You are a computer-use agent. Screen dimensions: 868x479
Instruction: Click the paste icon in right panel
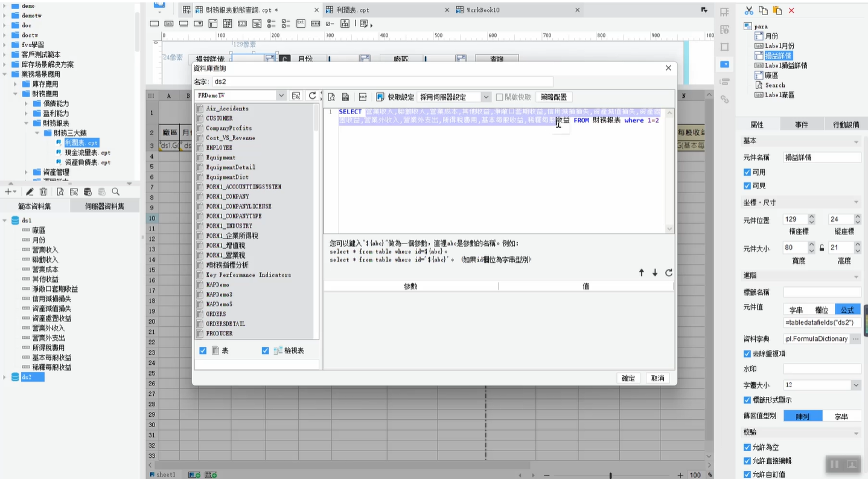(777, 10)
